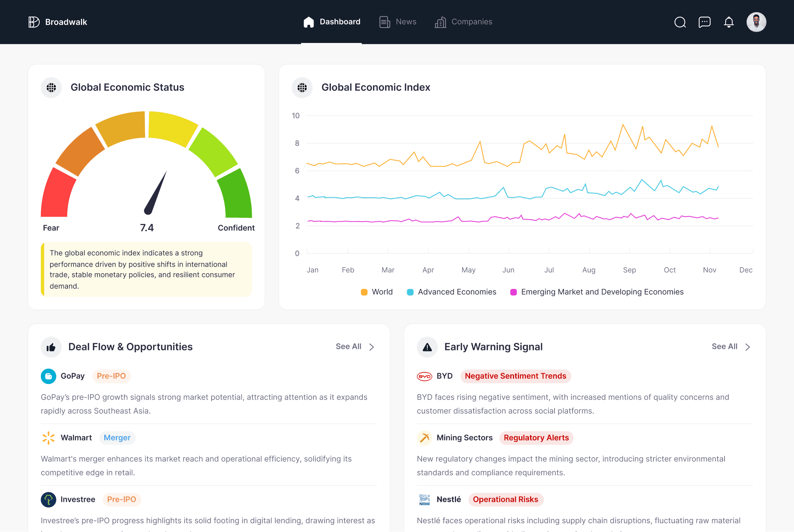Click the Broadwalk brand name
This screenshot has width=794, height=532.
click(66, 22)
